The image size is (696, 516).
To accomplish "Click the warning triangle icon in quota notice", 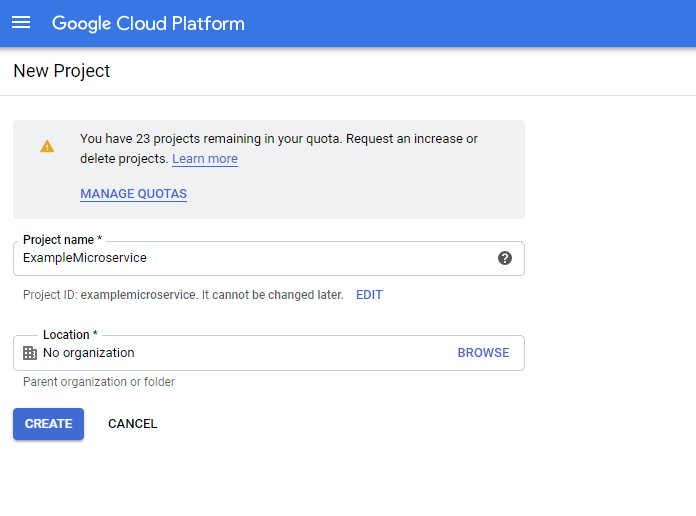I will tap(47, 146).
